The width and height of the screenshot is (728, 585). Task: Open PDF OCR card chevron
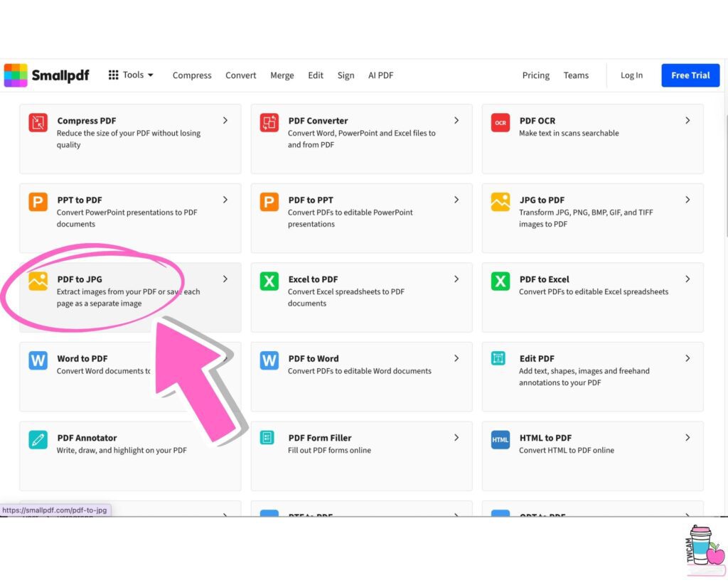tap(687, 121)
